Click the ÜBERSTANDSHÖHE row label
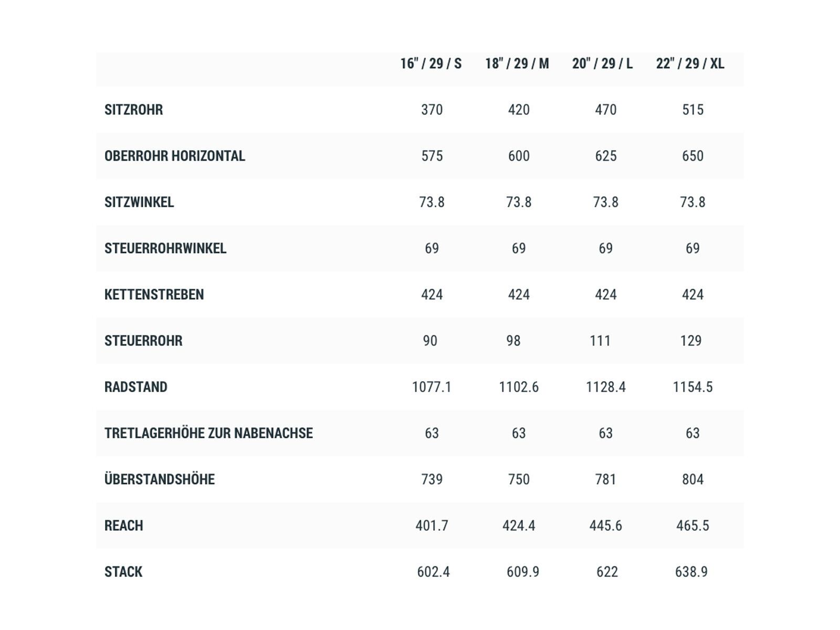This screenshot has height=630, width=840. coord(159,479)
